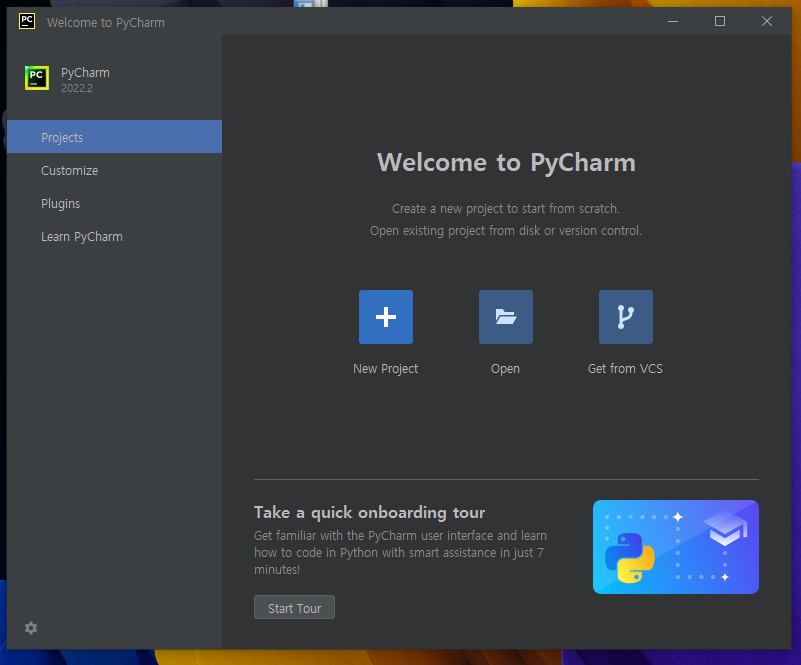The width and height of the screenshot is (801, 665).
Task: Start the onboarding tour
Action: pos(294,607)
